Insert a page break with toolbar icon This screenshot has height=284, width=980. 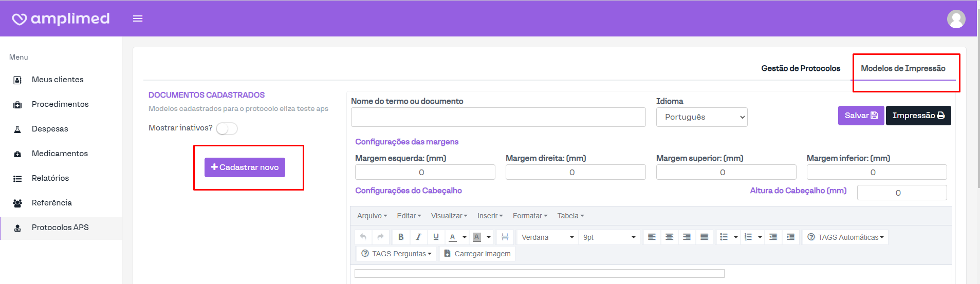505,237
